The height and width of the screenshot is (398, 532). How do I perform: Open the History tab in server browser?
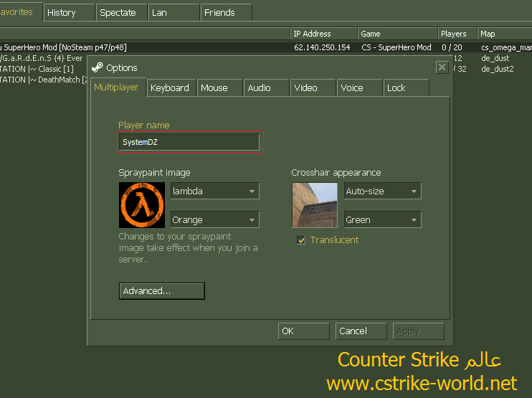69,13
